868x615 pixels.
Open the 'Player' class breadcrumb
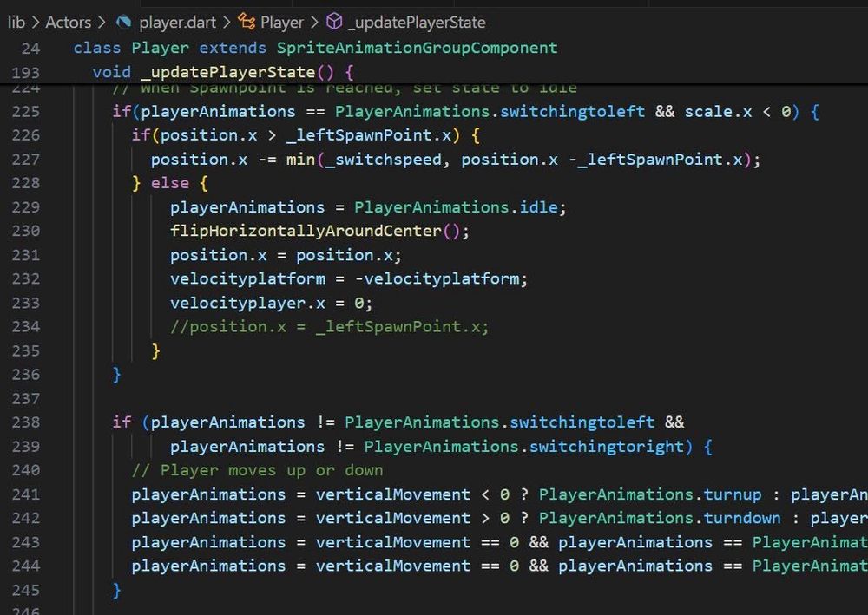point(282,23)
